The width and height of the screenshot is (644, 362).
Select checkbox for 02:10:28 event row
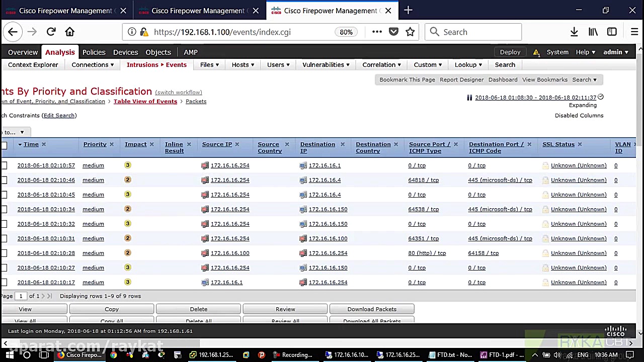pyautogui.click(x=4, y=253)
